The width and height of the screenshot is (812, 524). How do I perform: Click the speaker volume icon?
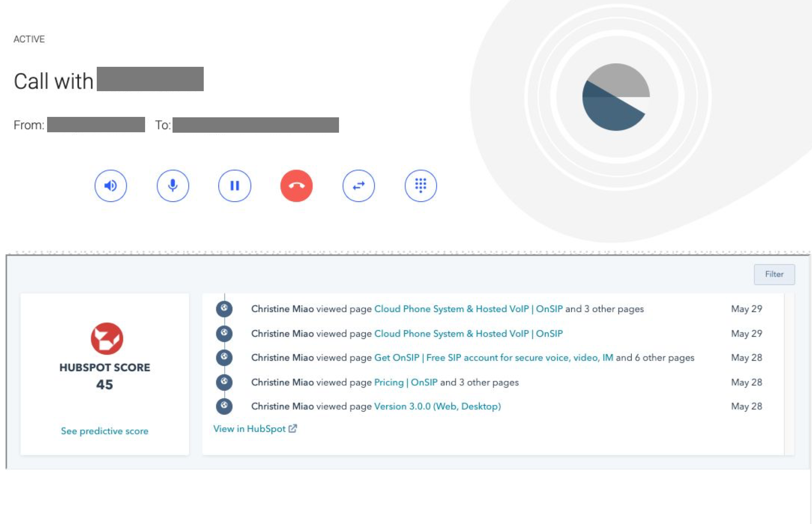coord(110,185)
